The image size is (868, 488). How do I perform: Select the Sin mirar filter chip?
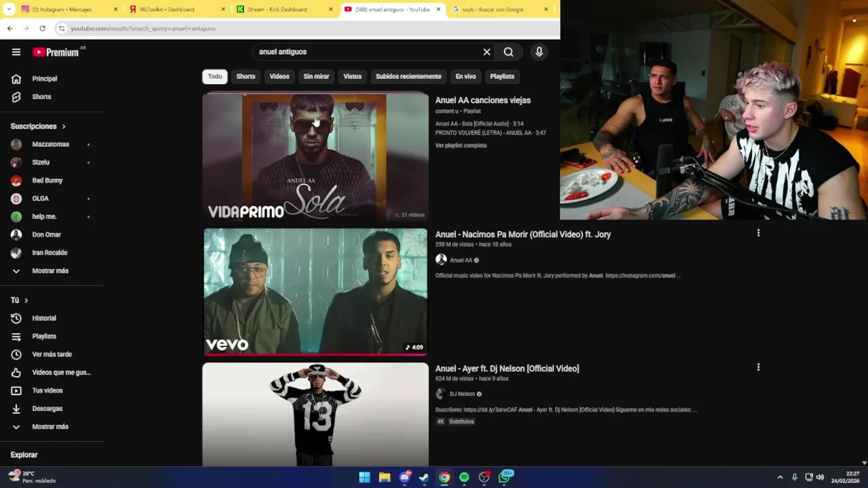point(316,77)
